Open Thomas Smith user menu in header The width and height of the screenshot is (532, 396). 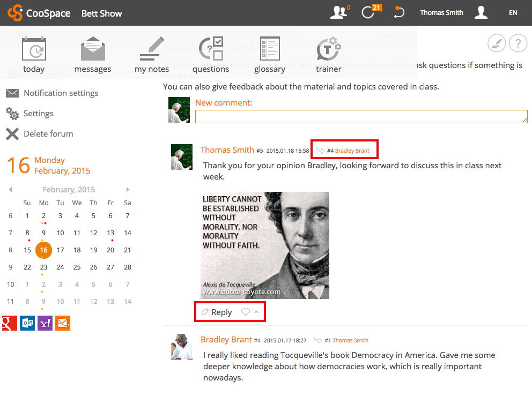pos(441,13)
